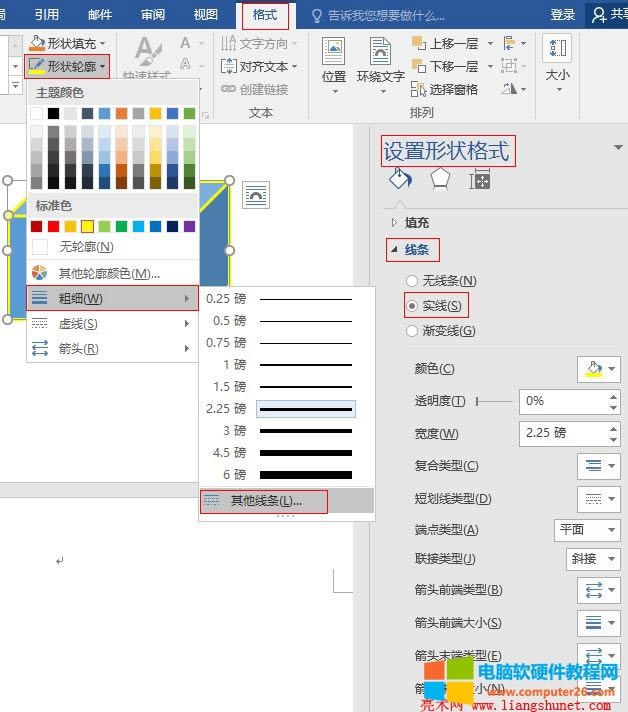Select the Gradient line (渐变线) radio button
Viewport: 628px width, 712px height.
(x=411, y=330)
